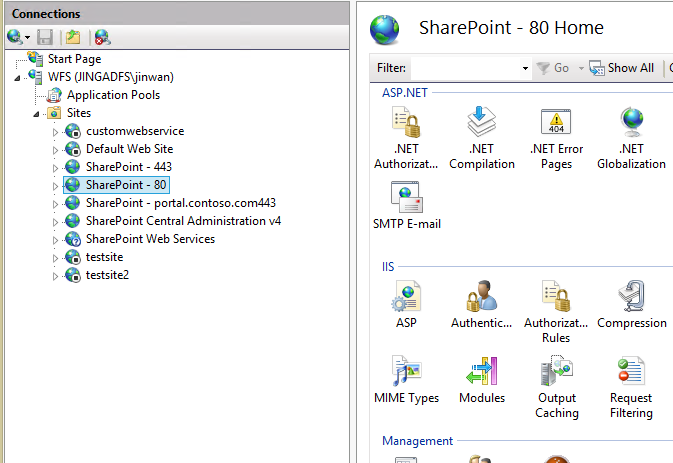Expand the Default Web Site node
The height and width of the screenshot is (463, 673).
coord(55,150)
